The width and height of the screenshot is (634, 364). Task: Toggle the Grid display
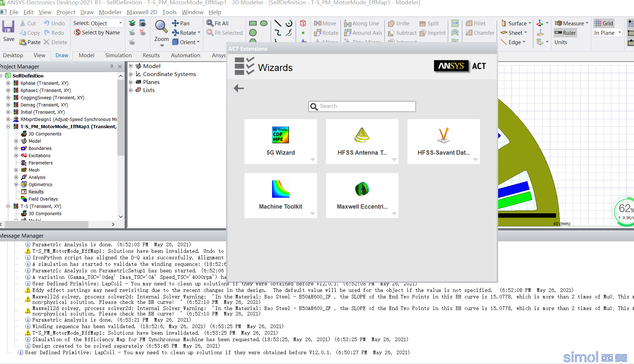604,23
